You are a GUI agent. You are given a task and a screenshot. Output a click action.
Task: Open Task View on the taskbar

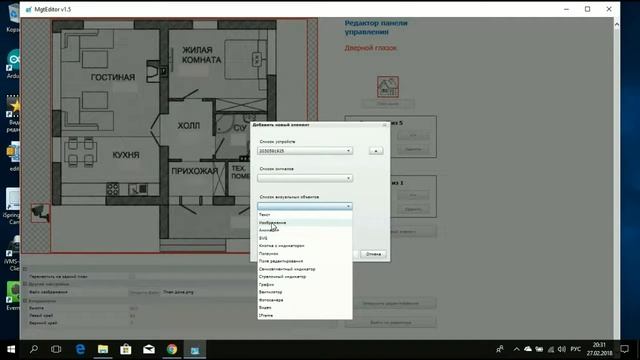click(x=56, y=349)
